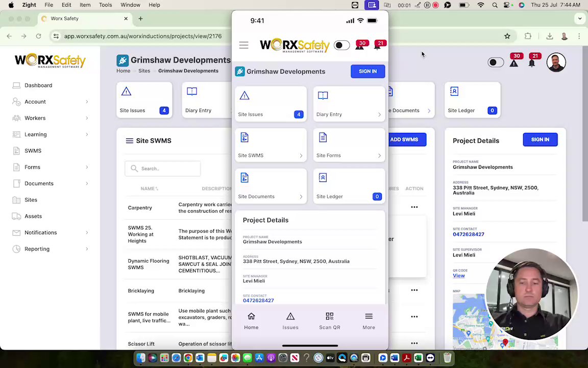Click the View QR code link
The height and width of the screenshot is (368, 588).
pyautogui.click(x=459, y=275)
